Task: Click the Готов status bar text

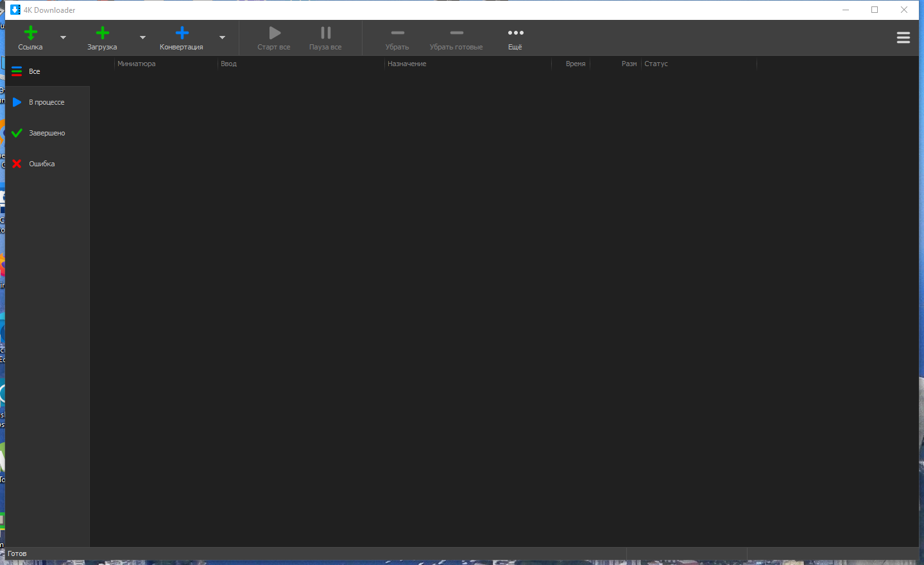Action: (x=17, y=553)
